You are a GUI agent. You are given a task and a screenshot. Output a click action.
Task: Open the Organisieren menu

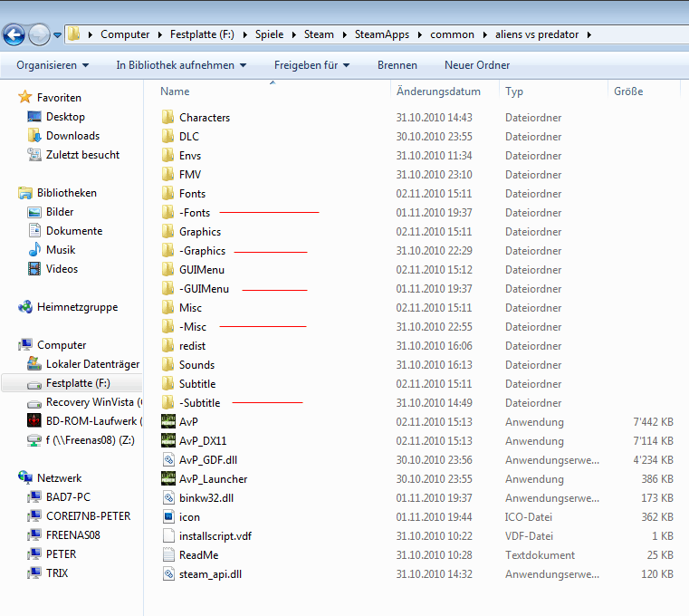point(53,65)
